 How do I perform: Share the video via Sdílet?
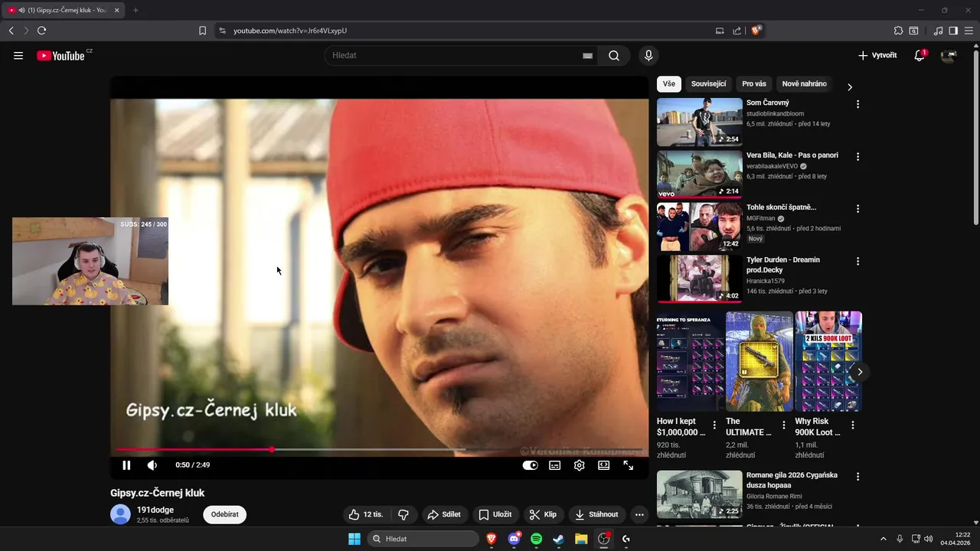[x=444, y=514]
